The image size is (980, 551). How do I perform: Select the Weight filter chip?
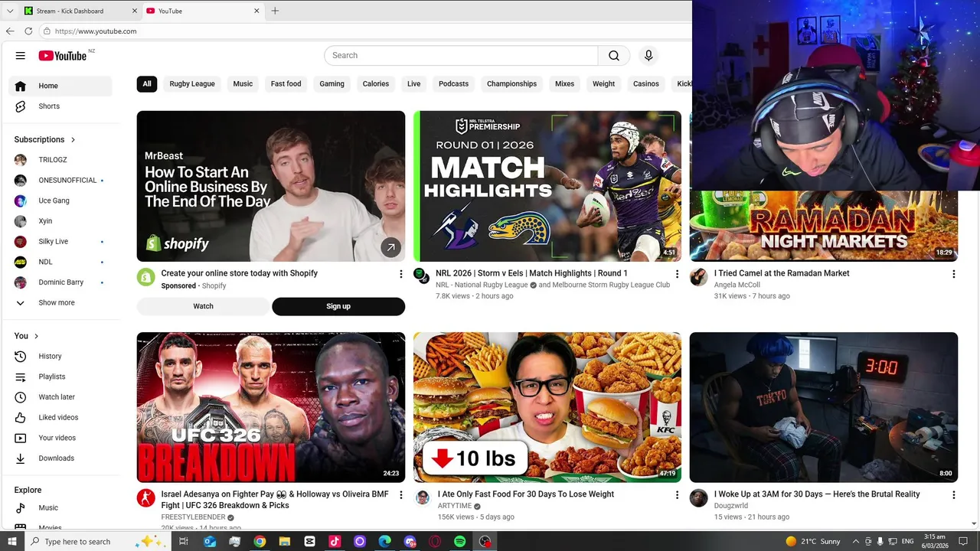click(603, 84)
